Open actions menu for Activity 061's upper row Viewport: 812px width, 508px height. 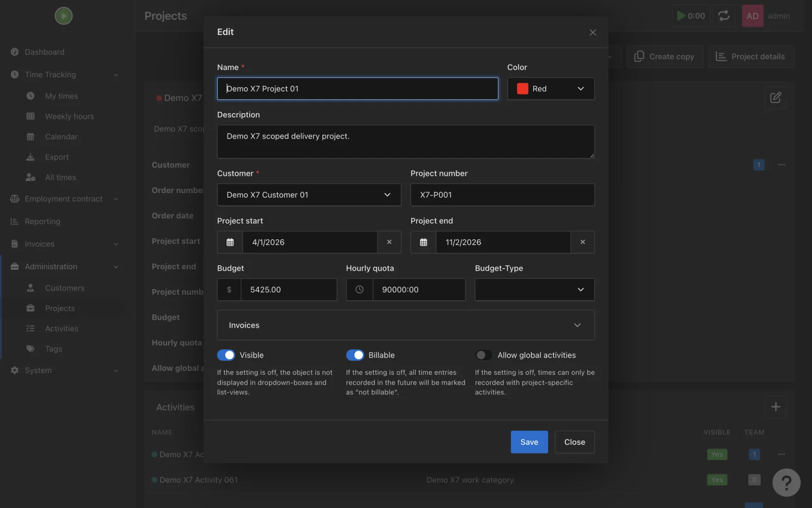[x=782, y=454]
